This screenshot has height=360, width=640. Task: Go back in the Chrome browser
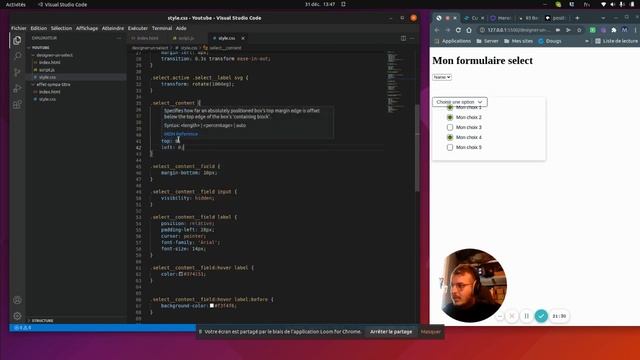437,30
